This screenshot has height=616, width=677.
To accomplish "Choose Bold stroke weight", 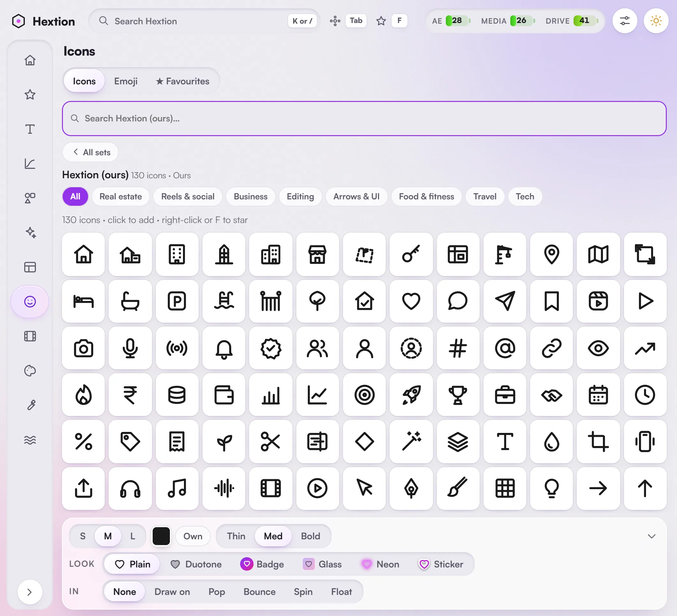I will [311, 536].
